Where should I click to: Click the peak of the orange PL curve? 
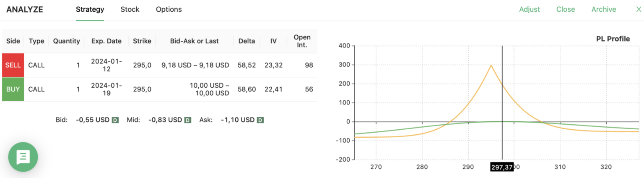tap(491, 65)
